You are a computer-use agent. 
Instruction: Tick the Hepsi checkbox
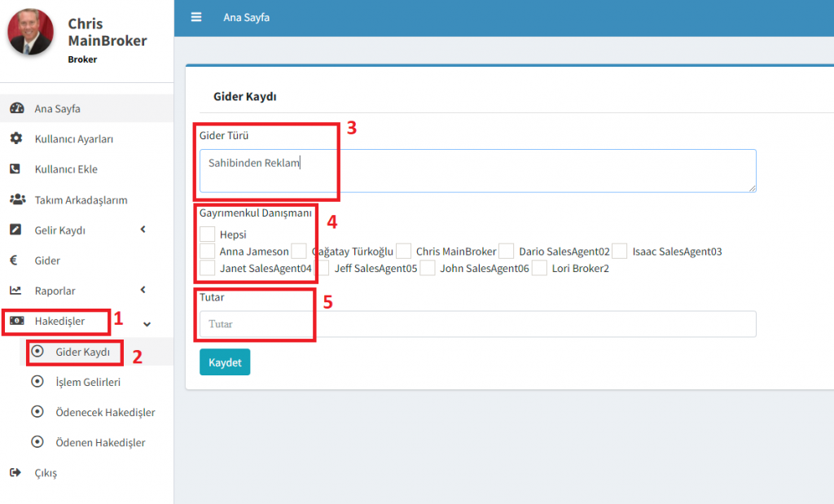tap(208, 234)
